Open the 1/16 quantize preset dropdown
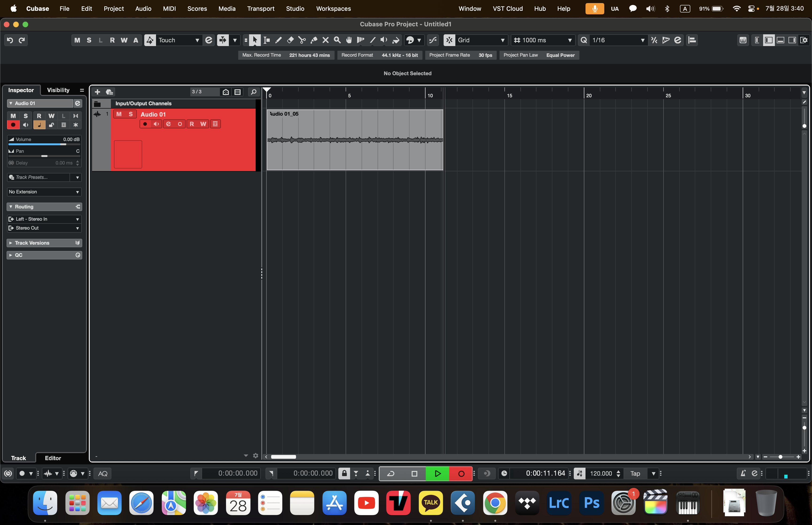This screenshot has width=812, height=525. [x=642, y=40]
